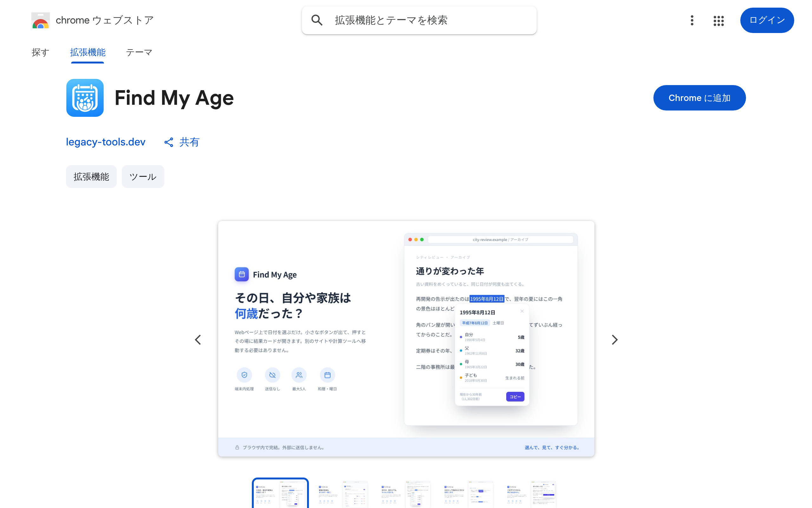This screenshot has height=508, width=812.
Task: Click the share icon beside 共有
Action: [169, 142]
